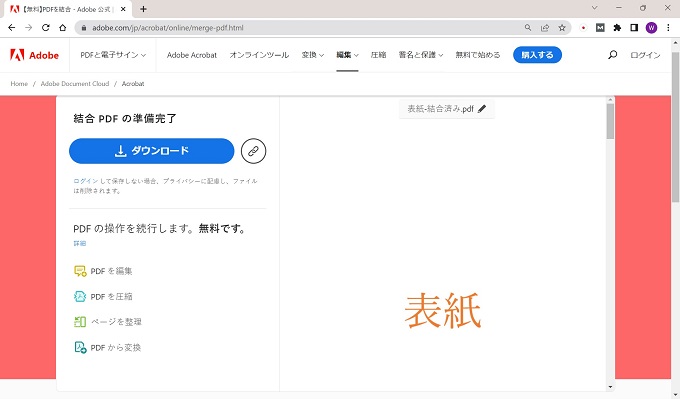680x399 pixels.
Task: Open a new browser tab with plus
Action: [143, 9]
